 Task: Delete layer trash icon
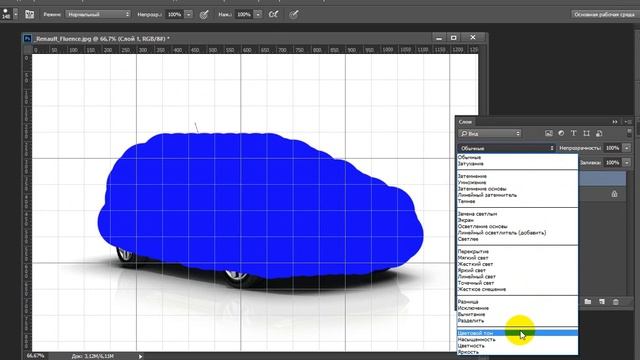(616, 302)
